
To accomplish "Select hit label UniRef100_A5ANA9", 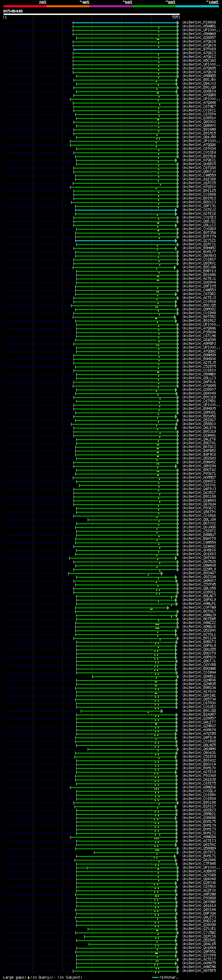I will (x=199, y=34).
